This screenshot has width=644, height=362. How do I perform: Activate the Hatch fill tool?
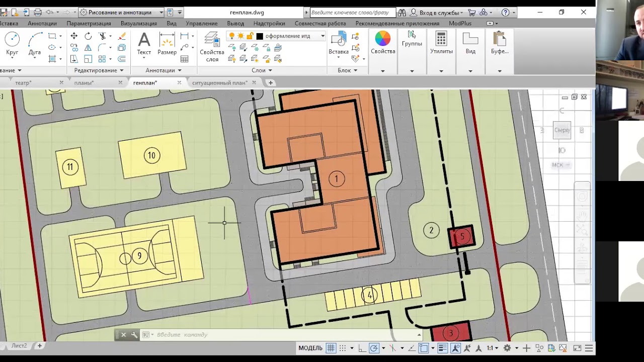pos(52,59)
